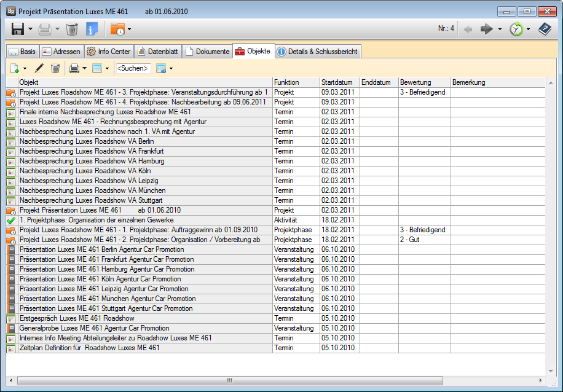Click the orange folder with clock icon

point(117,29)
